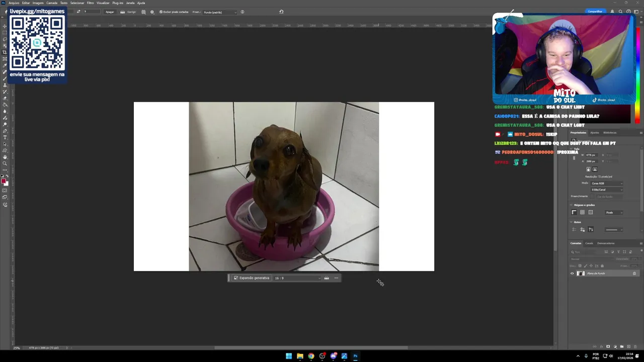Open the Windows Start menu

point(289,356)
